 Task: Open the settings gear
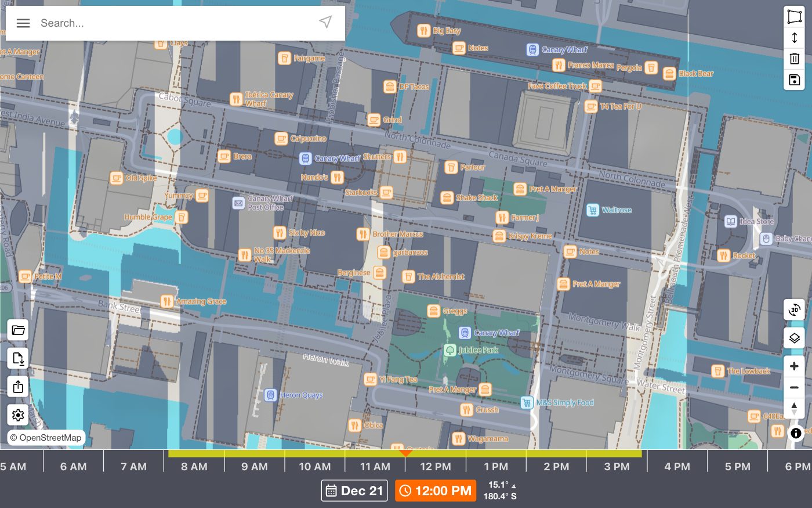click(x=18, y=415)
